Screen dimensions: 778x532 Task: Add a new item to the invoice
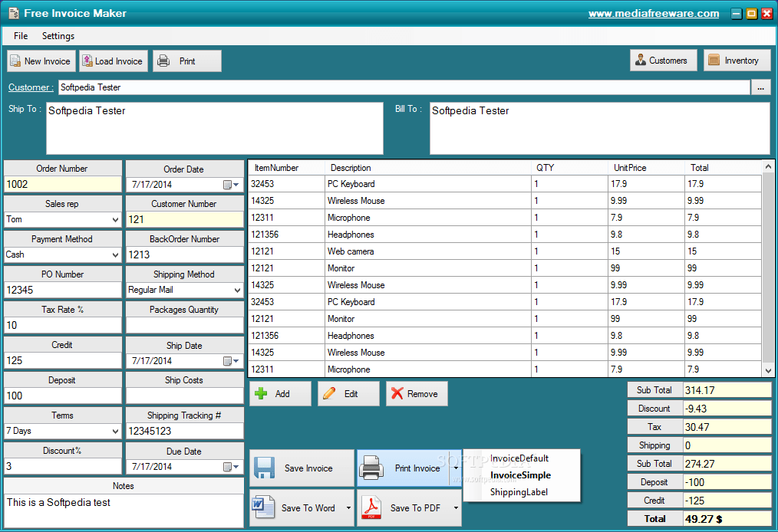(x=279, y=393)
